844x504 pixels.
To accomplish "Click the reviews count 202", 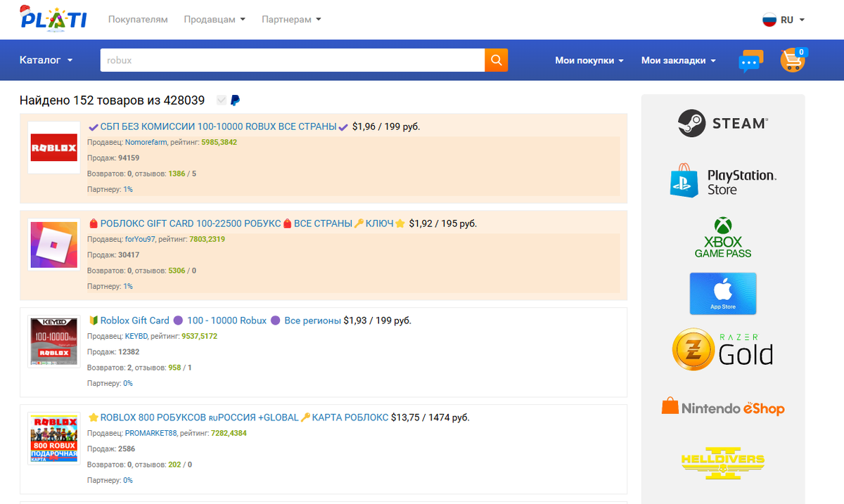I will point(175,465).
